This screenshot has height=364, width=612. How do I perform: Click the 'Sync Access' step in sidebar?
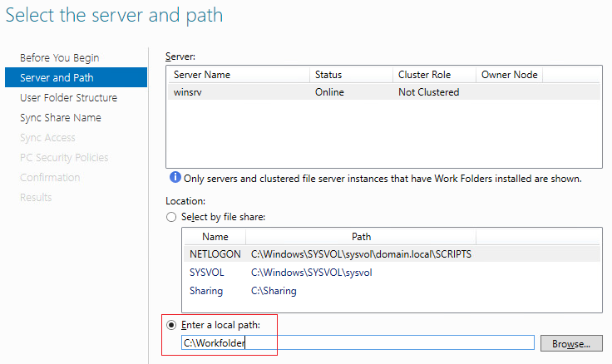point(47,137)
